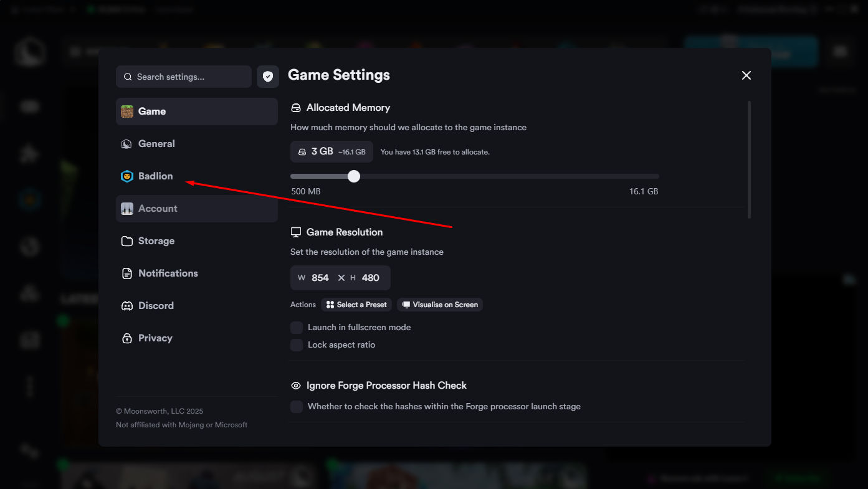
Task: Click the Search settings input field
Action: tap(187, 77)
